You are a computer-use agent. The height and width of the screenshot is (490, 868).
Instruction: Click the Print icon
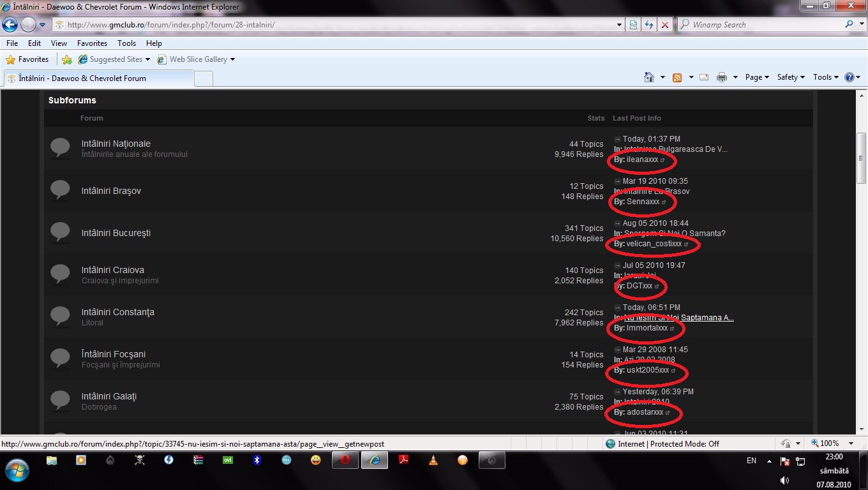pyautogui.click(x=722, y=77)
